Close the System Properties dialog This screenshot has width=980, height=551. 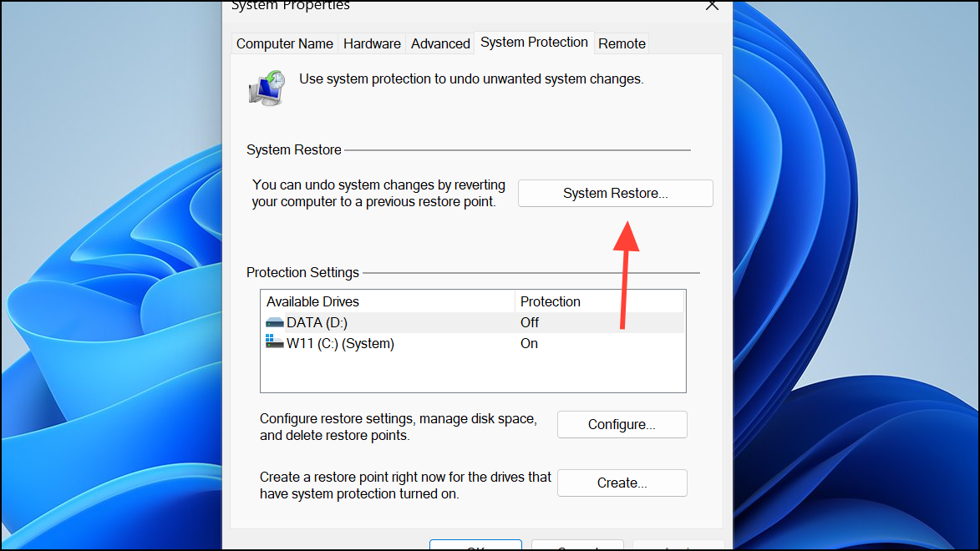point(712,7)
